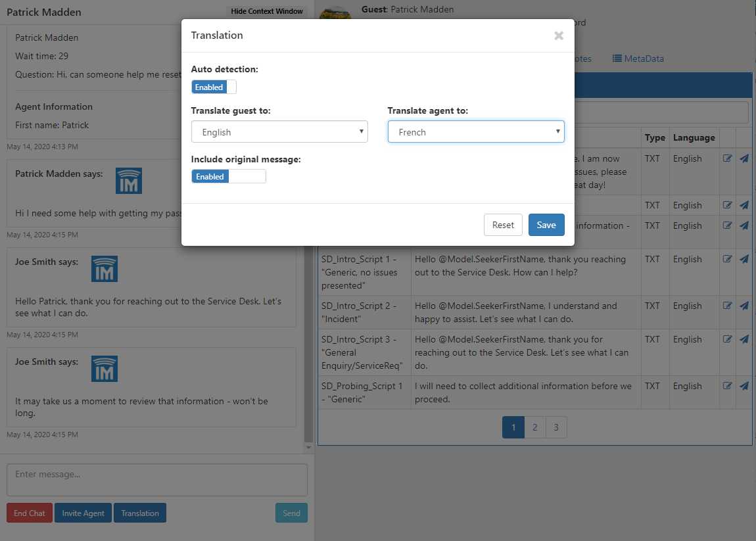Go to page 2 of scripts
The width and height of the screenshot is (756, 541).
tap(534, 427)
